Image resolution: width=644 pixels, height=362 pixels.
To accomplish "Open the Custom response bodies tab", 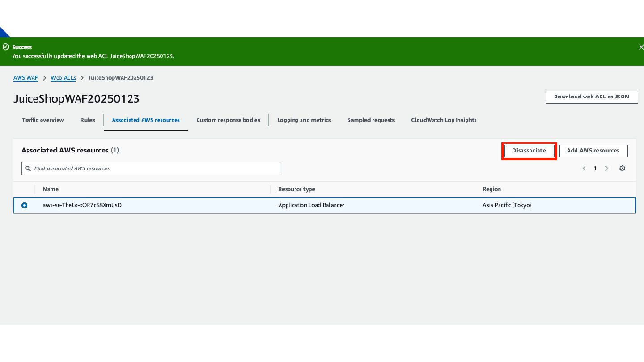I will click(x=228, y=120).
